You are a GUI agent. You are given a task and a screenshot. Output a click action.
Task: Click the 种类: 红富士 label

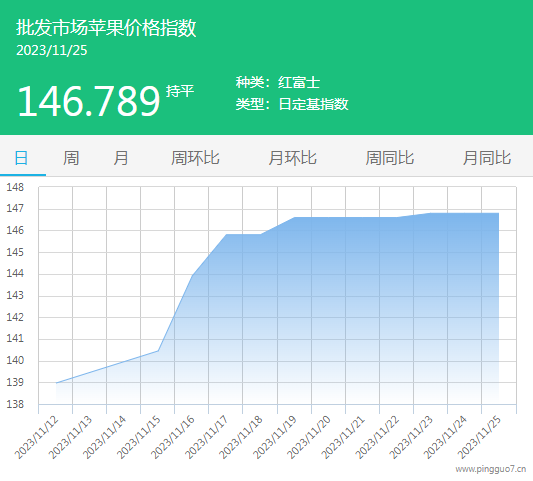[x=278, y=83]
